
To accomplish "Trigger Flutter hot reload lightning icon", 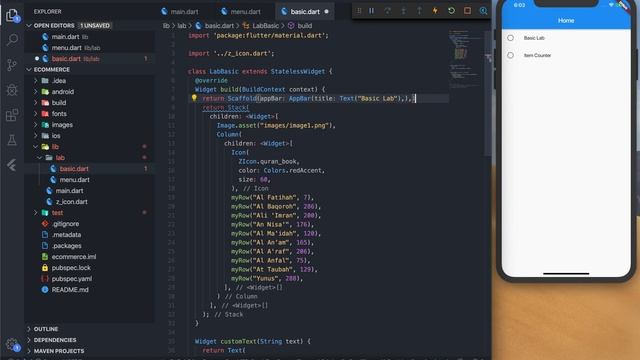I will tap(435, 11).
